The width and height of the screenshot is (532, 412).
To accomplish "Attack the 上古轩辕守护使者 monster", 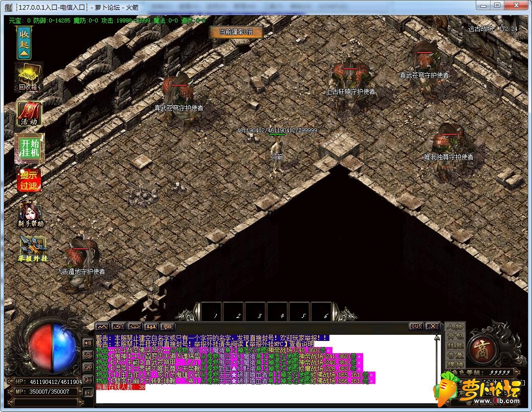I will [351, 85].
